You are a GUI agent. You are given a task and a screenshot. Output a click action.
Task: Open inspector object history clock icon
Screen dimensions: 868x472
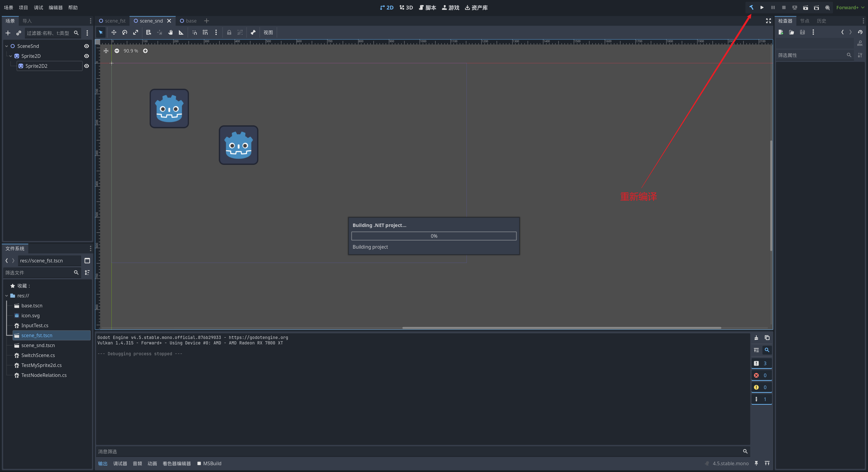click(860, 32)
